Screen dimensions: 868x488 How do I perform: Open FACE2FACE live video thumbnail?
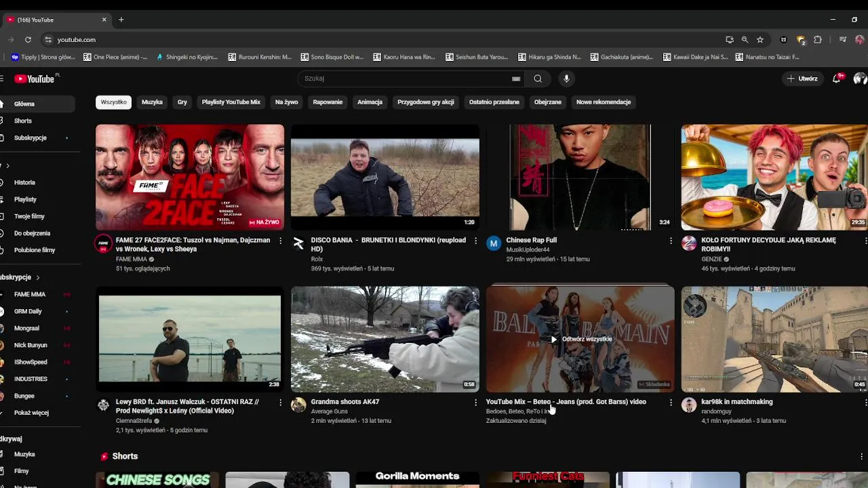click(190, 178)
